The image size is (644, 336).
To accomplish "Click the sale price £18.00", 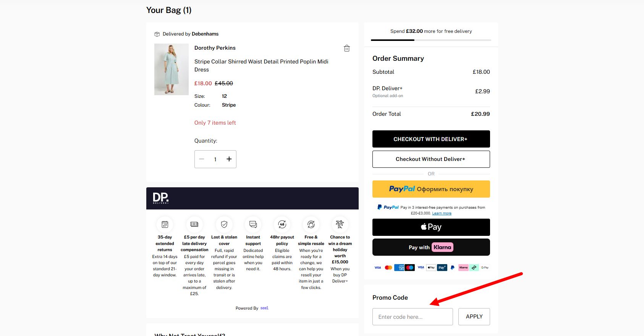I will pyautogui.click(x=203, y=83).
